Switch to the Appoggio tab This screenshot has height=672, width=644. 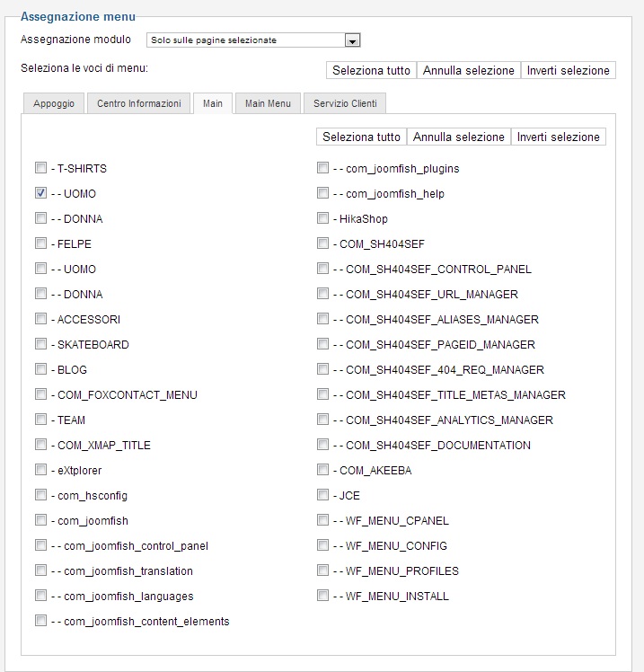click(54, 104)
